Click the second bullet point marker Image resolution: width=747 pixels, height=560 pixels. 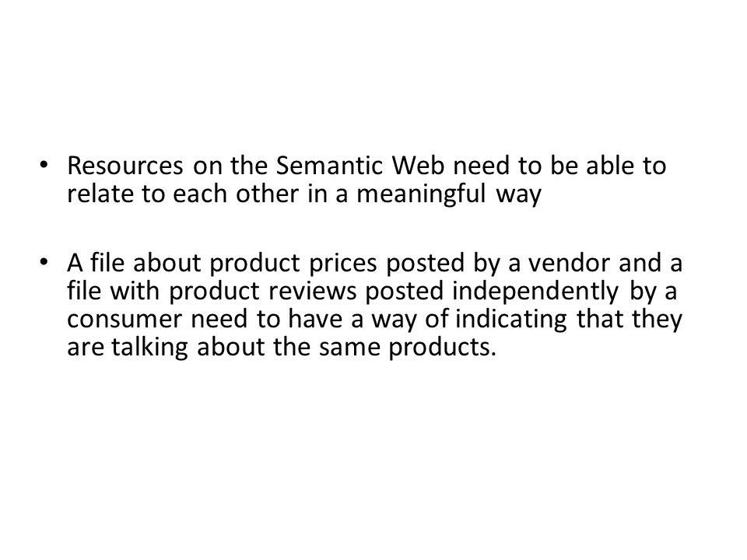[44, 262]
